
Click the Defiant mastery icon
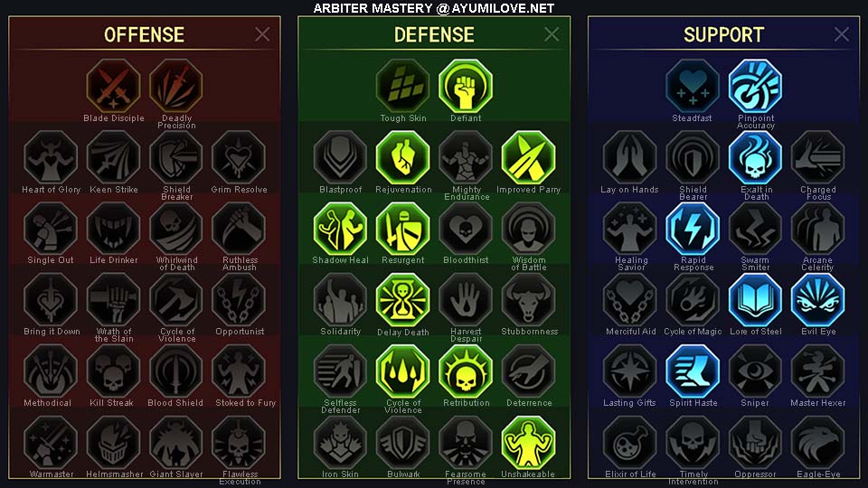pos(466,87)
